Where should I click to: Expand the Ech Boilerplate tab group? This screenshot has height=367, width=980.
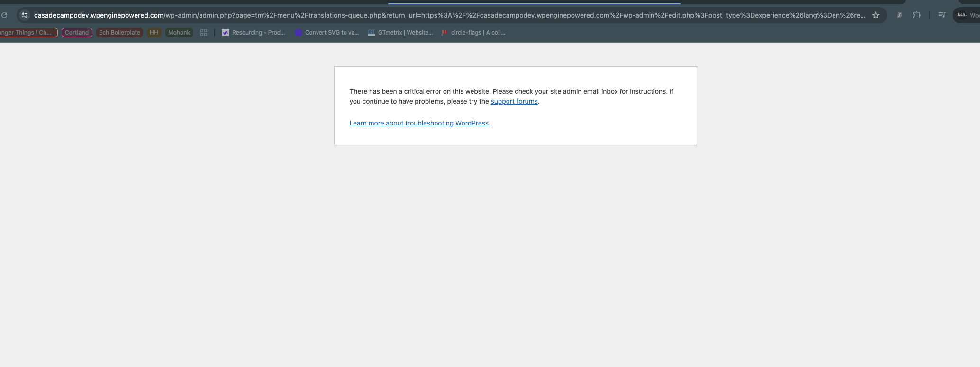(119, 33)
